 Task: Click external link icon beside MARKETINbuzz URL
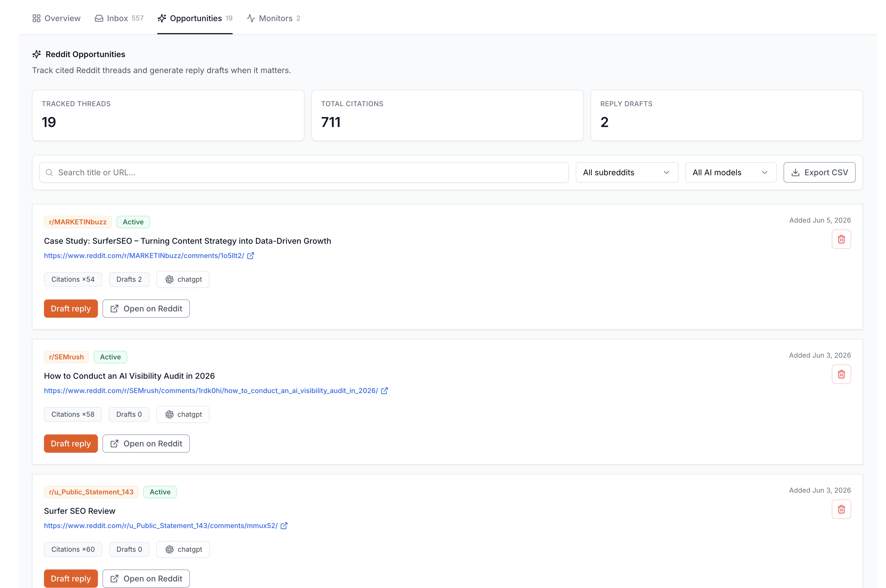[x=250, y=256]
